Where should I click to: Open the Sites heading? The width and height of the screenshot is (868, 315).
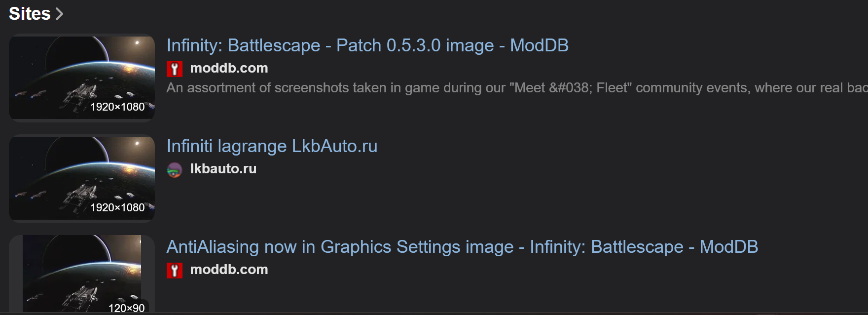[x=30, y=14]
